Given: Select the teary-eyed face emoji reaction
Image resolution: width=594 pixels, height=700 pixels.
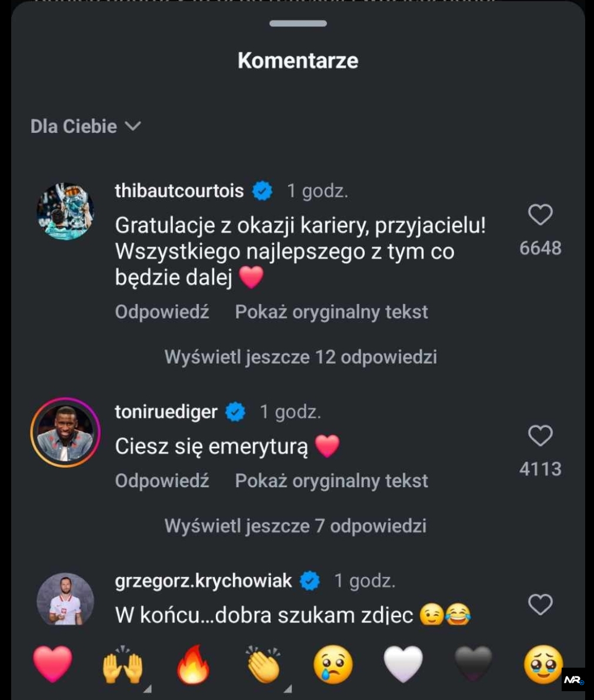Looking at the screenshot, I should point(543,665).
